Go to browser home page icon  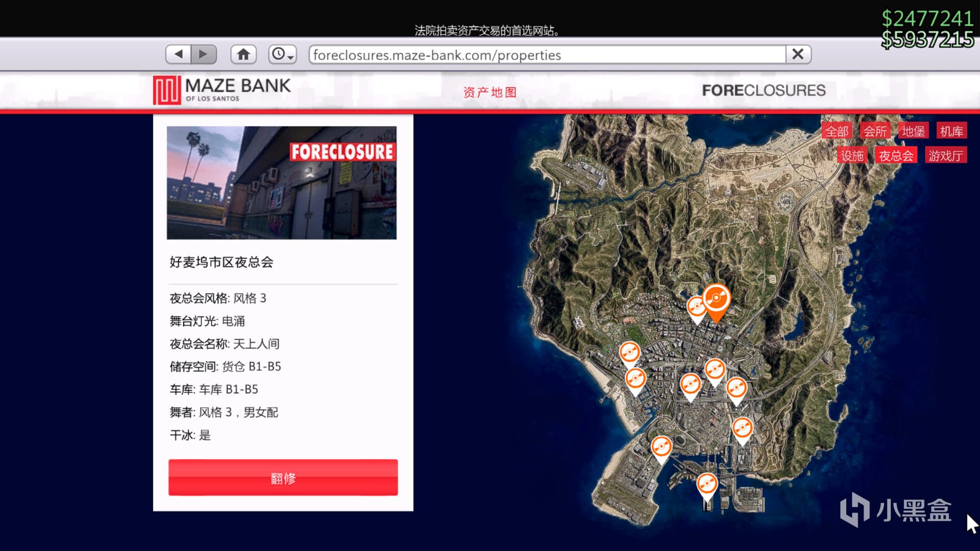(x=243, y=54)
